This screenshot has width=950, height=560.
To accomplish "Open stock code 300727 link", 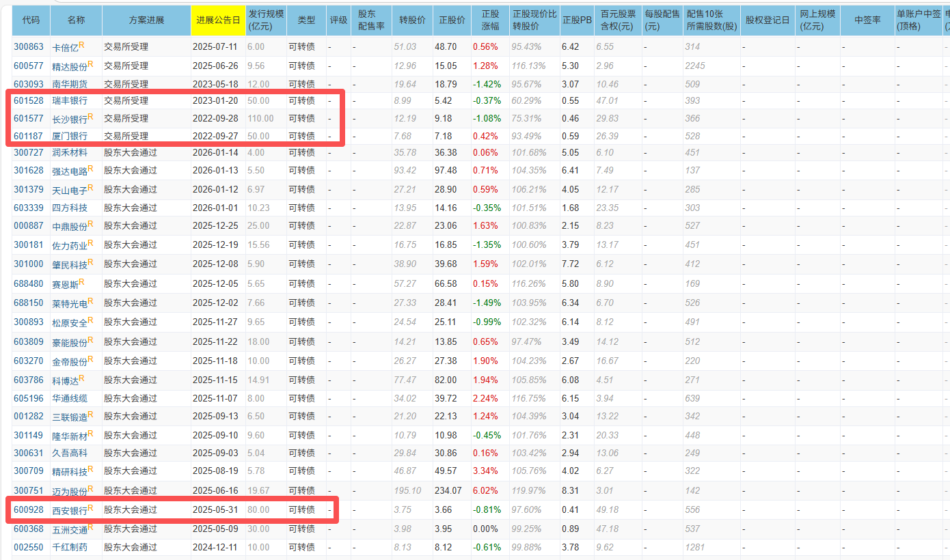I will (x=28, y=153).
